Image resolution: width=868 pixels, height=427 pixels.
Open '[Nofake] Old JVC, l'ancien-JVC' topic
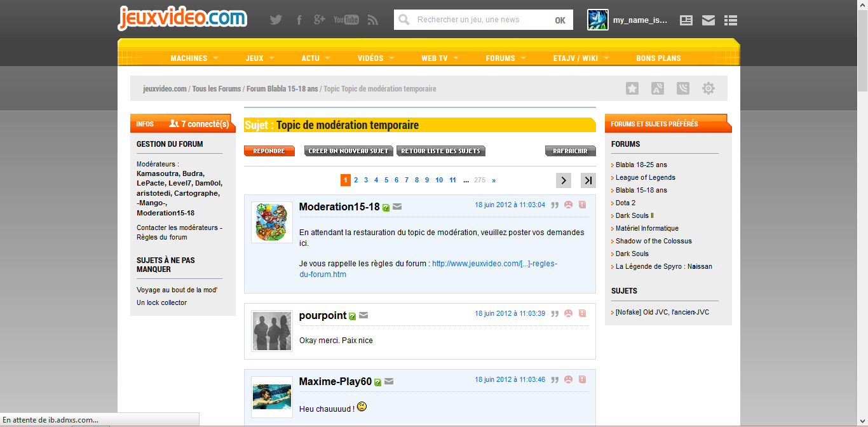pos(662,312)
